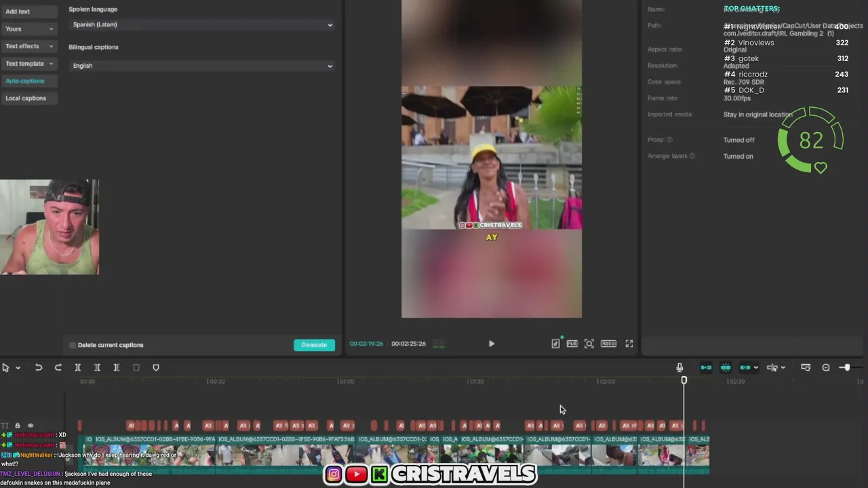868x488 pixels.
Task: Click Arrange layers 'Turned on' value
Action: click(738, 157)
